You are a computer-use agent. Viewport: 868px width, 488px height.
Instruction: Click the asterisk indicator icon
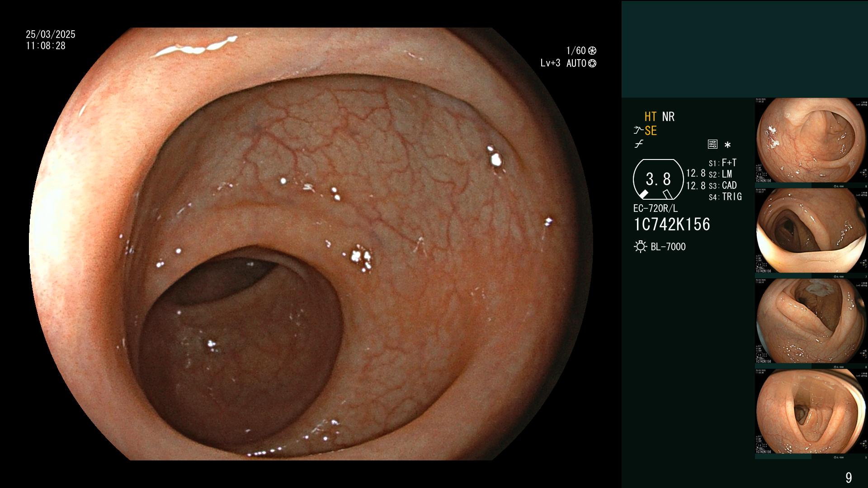pyautogui.click(x=727, y=145)
